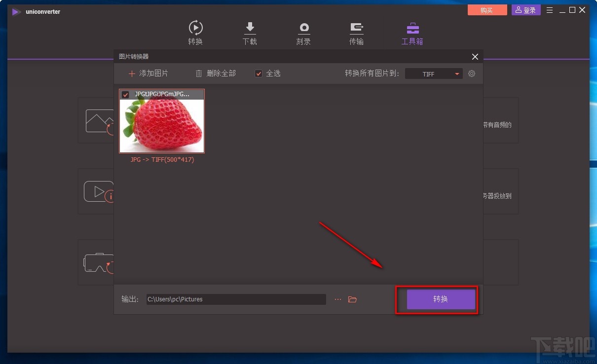Click the uniconverter logo icon

(x=17, y=12)
